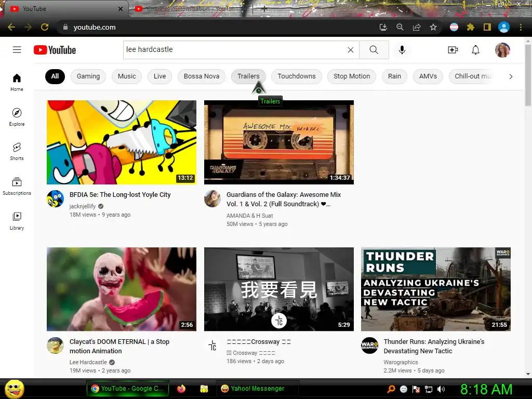Select the Gaming filter chip

(88, 76)
